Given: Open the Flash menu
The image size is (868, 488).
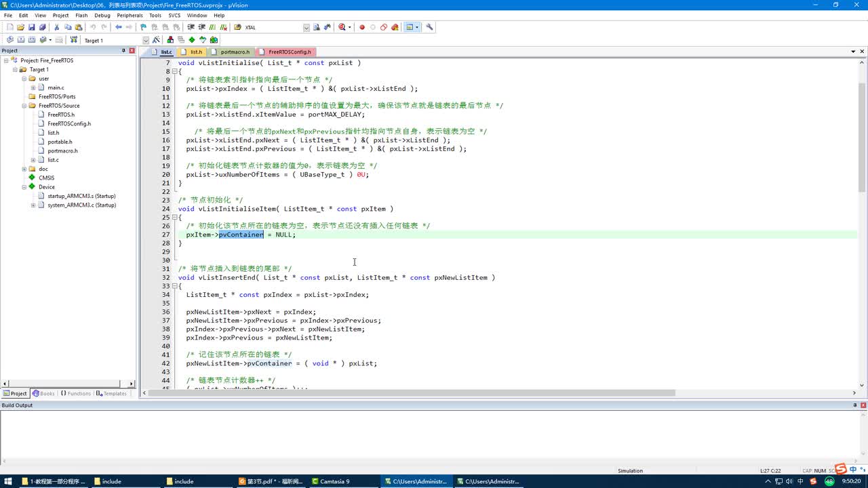Looking at the screenshot, I should point(81,15).
